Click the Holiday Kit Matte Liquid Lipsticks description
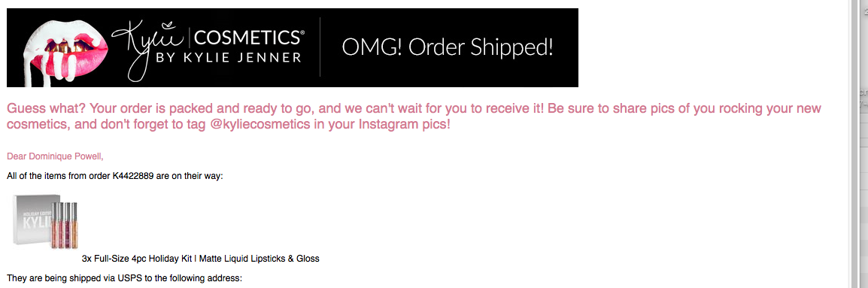868x288 pixels. 200,258
